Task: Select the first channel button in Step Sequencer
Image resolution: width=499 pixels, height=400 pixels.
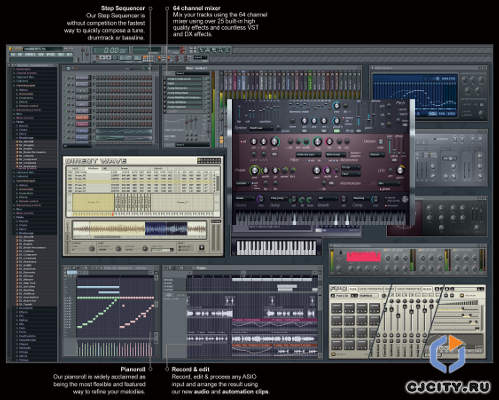Action: pos(82,77)
